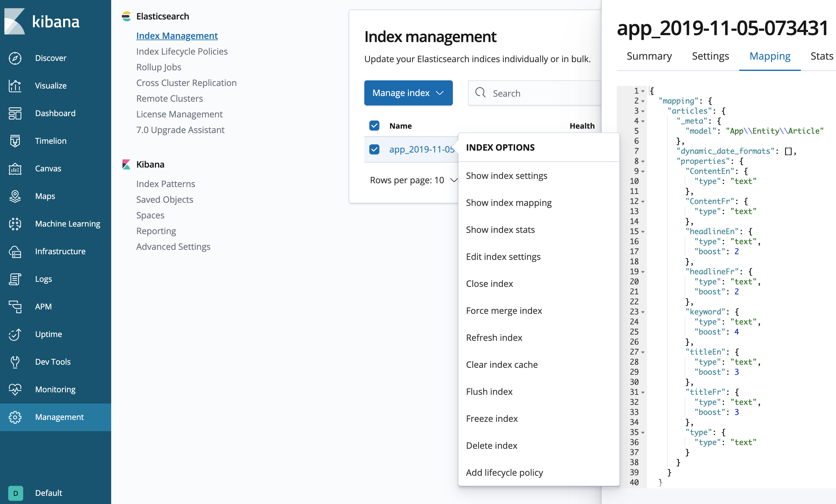The image size is (836, 504).
Task: Collapse the "headlineEn" fold arrow line 15
Action: pyautogui.click(x=643, y=232)
